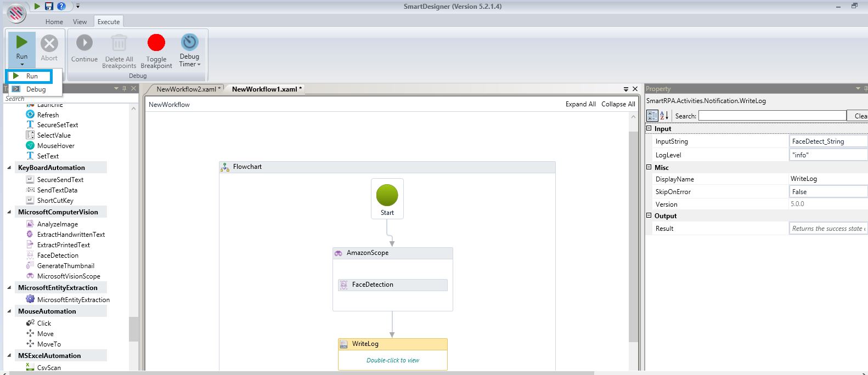Collapse the Input property section
This screenshot has height=375, width=868.
point(649,128)
